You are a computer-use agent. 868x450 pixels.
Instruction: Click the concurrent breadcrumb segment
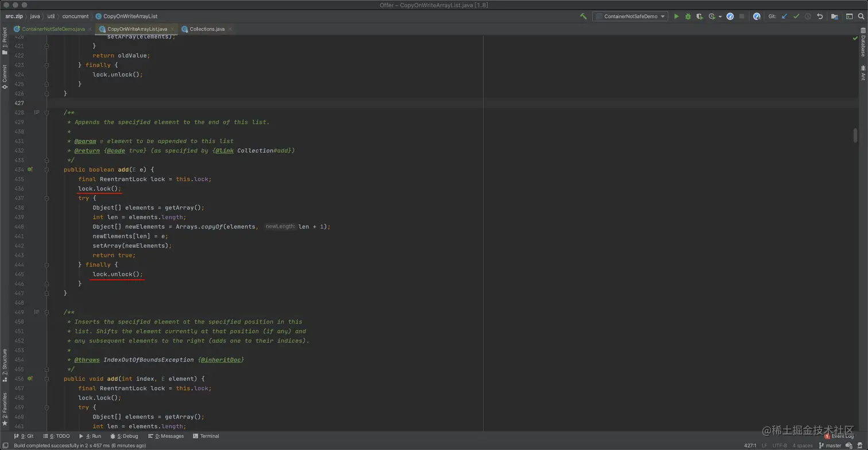coord(76,17)
